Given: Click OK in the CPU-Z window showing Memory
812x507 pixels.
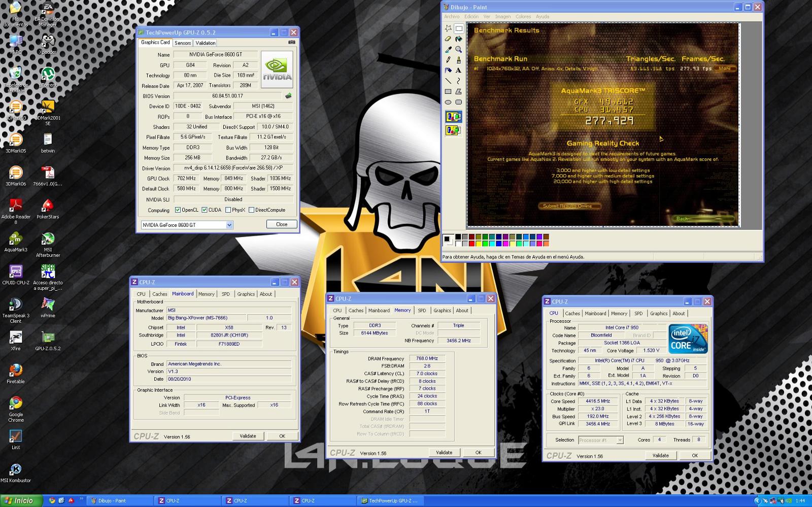Looking at the screenshot, I should (x=478, y=453).
